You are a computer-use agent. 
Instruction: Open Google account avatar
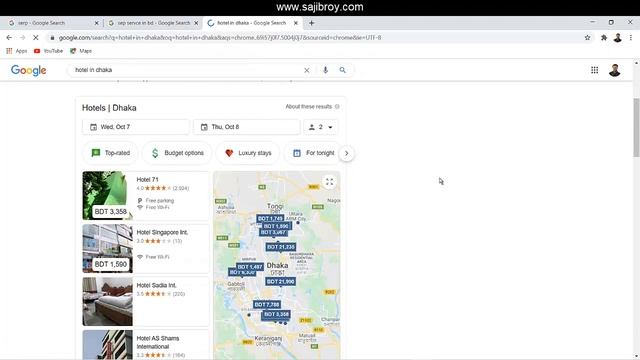(x=615, y=70)
